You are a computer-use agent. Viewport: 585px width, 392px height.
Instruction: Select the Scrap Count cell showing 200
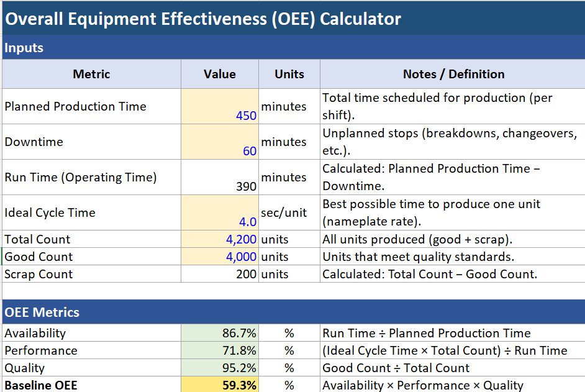pos(219,274)
